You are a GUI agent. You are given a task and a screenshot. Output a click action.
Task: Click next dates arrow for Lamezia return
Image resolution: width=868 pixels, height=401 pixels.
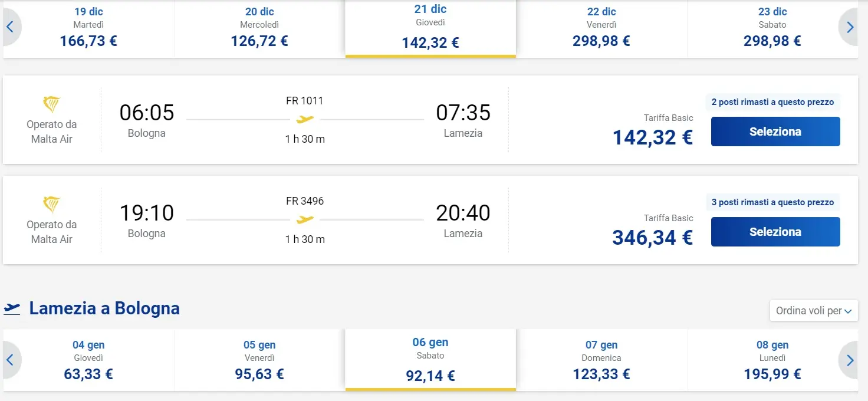coord(850,360)
